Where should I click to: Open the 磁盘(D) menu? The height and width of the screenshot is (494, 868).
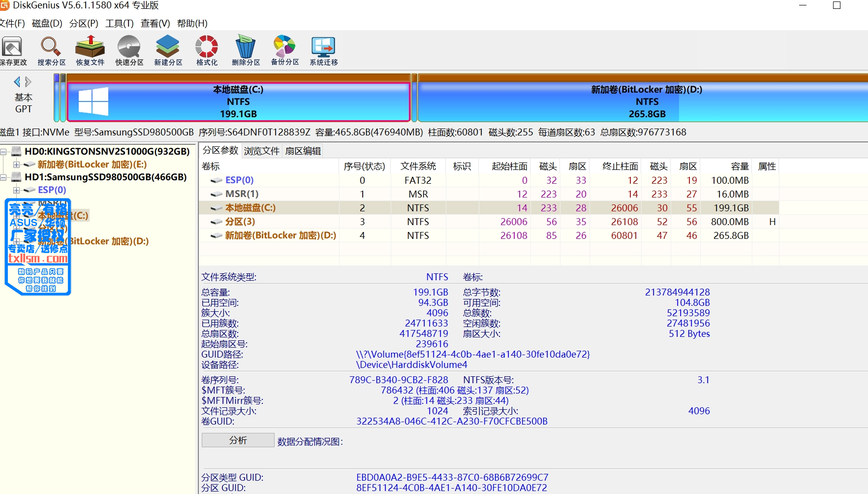click(47, 23)
